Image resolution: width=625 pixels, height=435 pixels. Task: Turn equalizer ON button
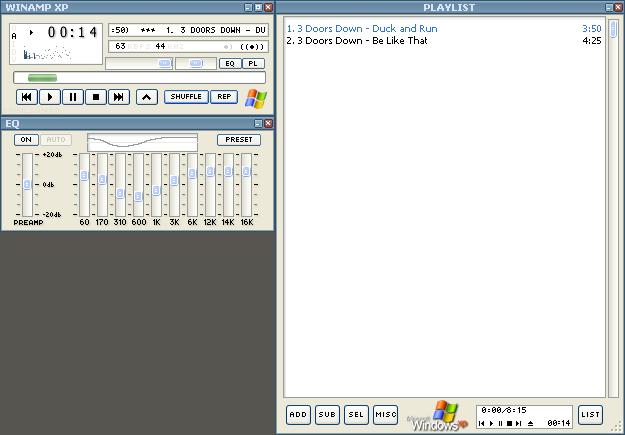pos(26,140)
